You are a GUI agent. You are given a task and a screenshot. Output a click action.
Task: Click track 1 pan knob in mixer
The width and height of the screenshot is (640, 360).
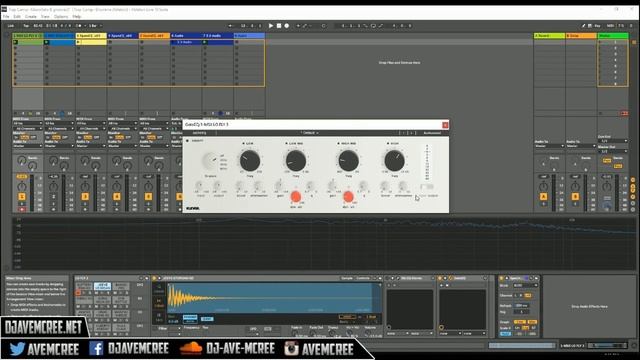(x=22, y=187)
